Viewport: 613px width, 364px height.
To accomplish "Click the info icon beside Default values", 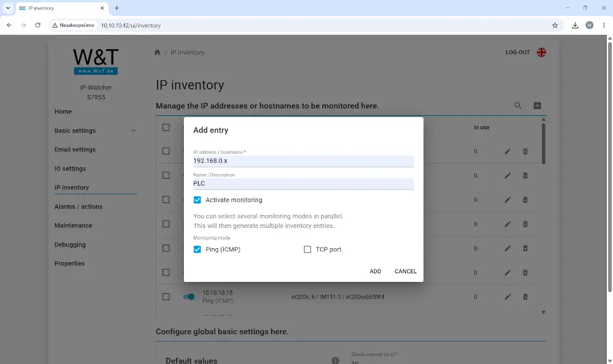I will pyautogui.click(x=335, y=360).
